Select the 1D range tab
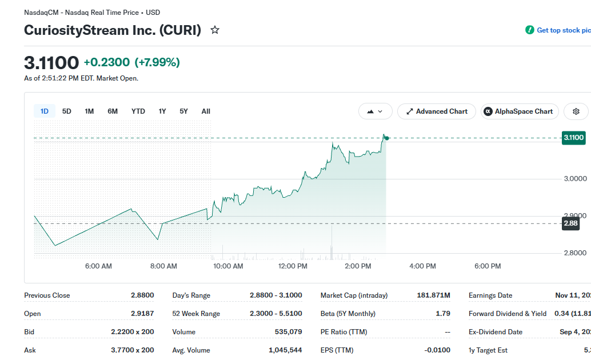591x364 pixels. click(45, 111)
